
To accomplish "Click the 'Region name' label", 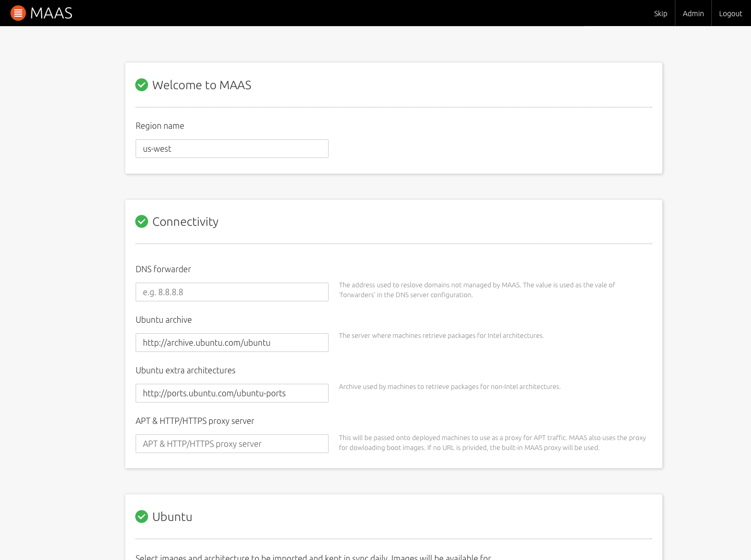I will [x=160, y=126].
